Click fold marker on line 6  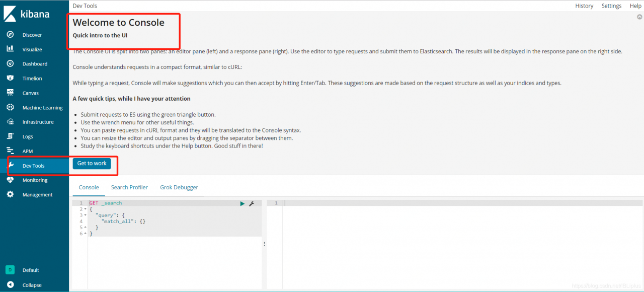point(86,234)
